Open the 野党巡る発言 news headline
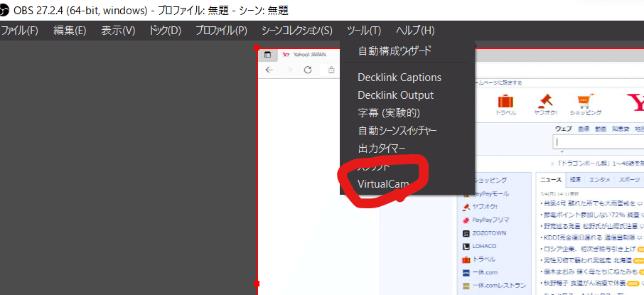This screenshot has width=644, height=295. [x=589, y=226]
